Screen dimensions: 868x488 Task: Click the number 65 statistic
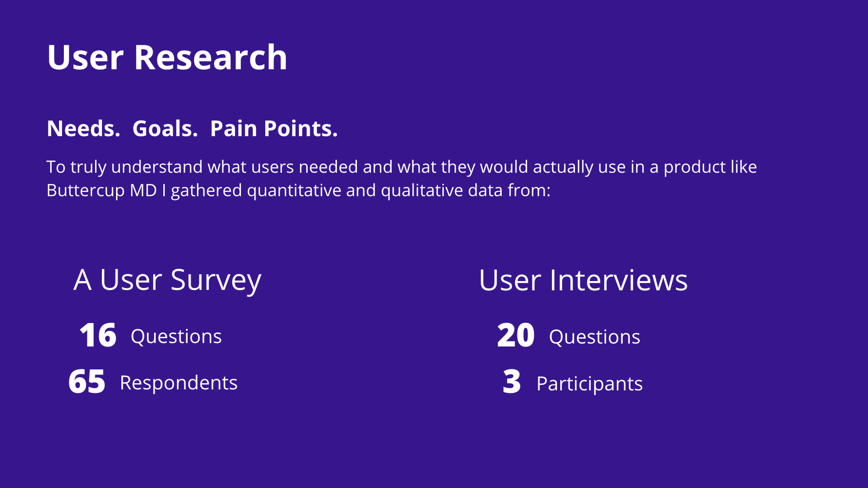pyautogui.click(x=87, y=382)
